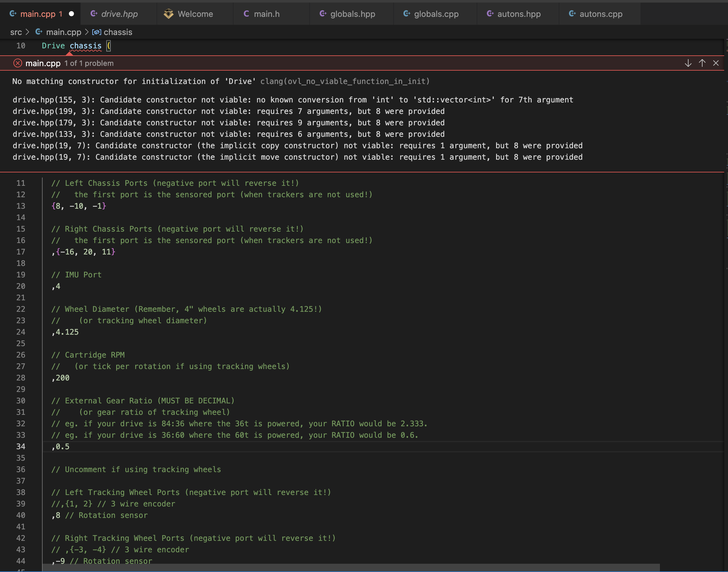Viewport: 728px width, 572px height.
Task: Click the ,{-16, 20, 11} right ports line
Action: click(x=83, y=252)
